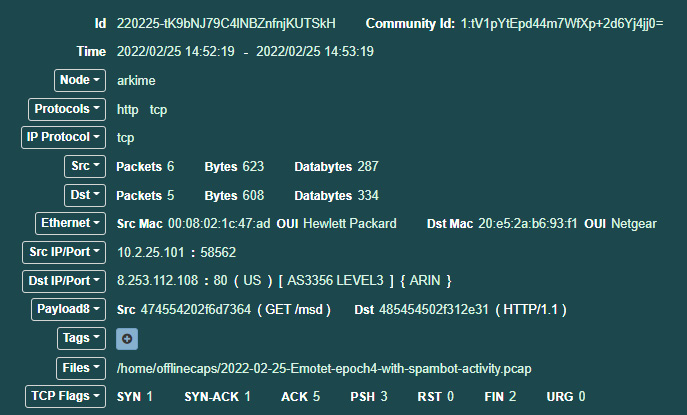Click the Emotet pcap file path
Viewport: 687px width, 415px height.
(x=324, y=369)
